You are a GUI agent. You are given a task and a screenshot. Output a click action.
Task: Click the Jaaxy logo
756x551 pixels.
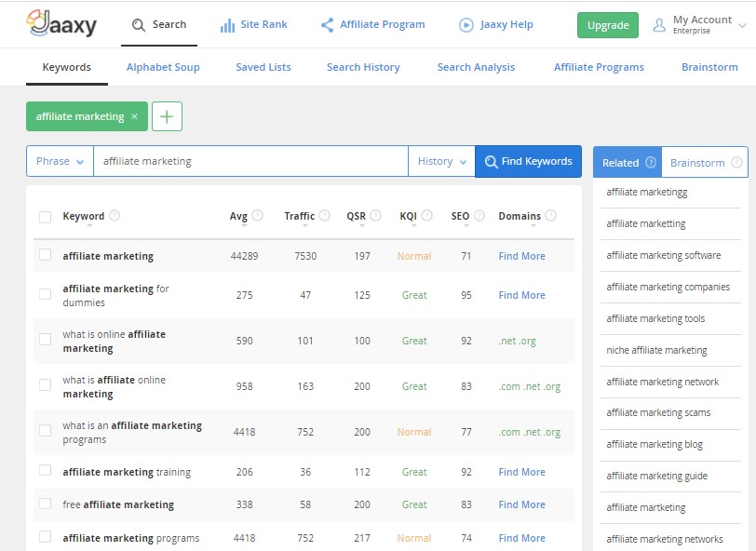[61, 23]
